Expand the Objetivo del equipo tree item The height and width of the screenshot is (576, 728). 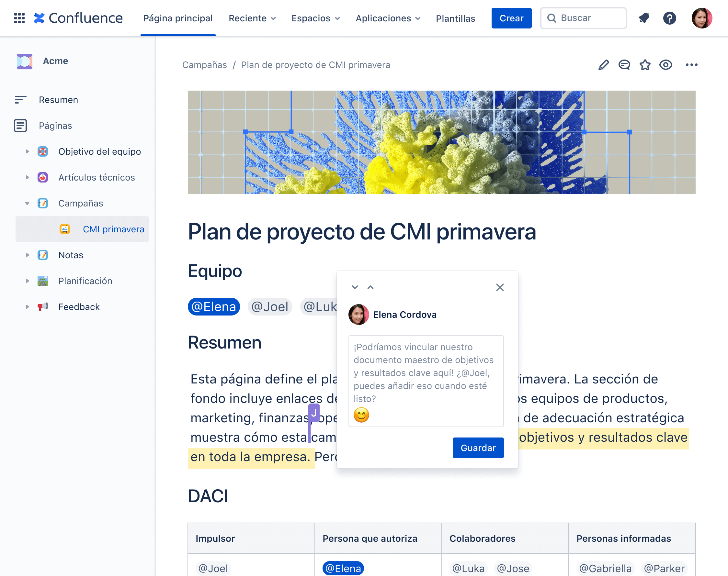pyautogui.click(x=27, y=151)
